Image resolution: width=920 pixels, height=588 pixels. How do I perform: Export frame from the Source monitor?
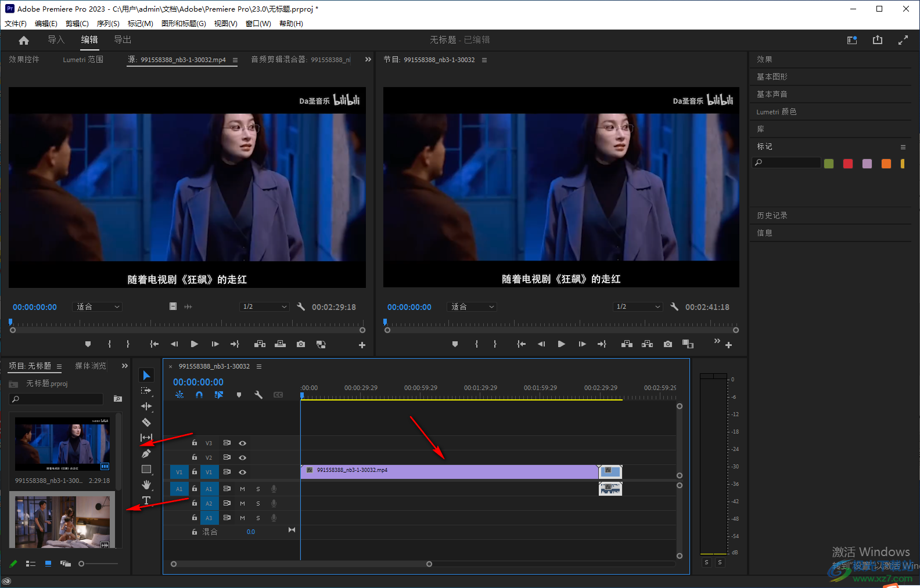point(300,344)
